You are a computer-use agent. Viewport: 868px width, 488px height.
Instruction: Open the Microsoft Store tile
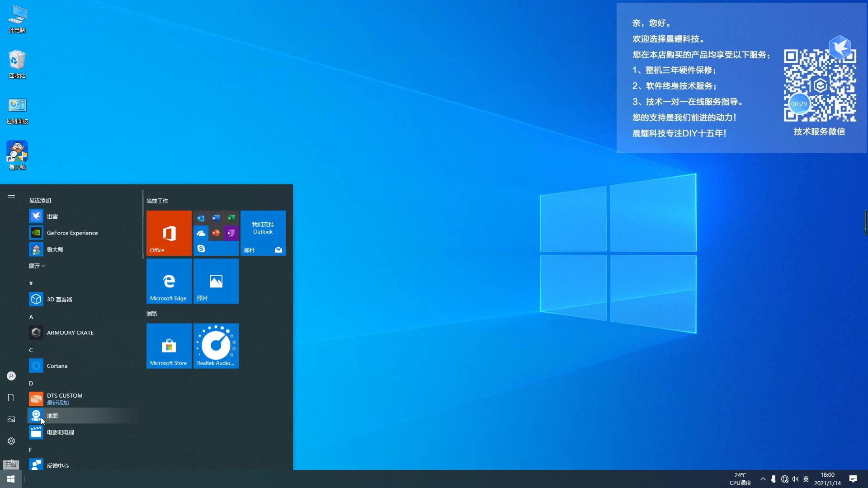click(169, 346)
